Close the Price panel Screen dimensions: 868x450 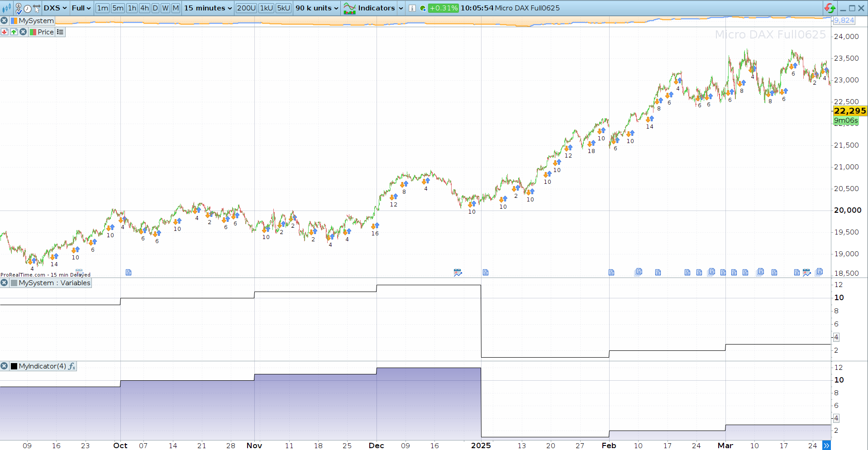(23, 32)
